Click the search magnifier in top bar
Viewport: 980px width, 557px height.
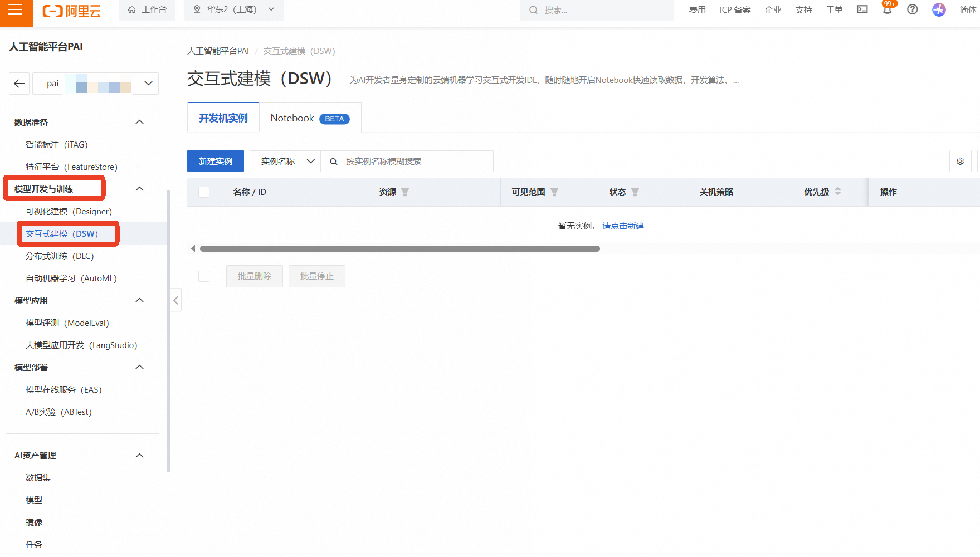click(x=533, y=10)
